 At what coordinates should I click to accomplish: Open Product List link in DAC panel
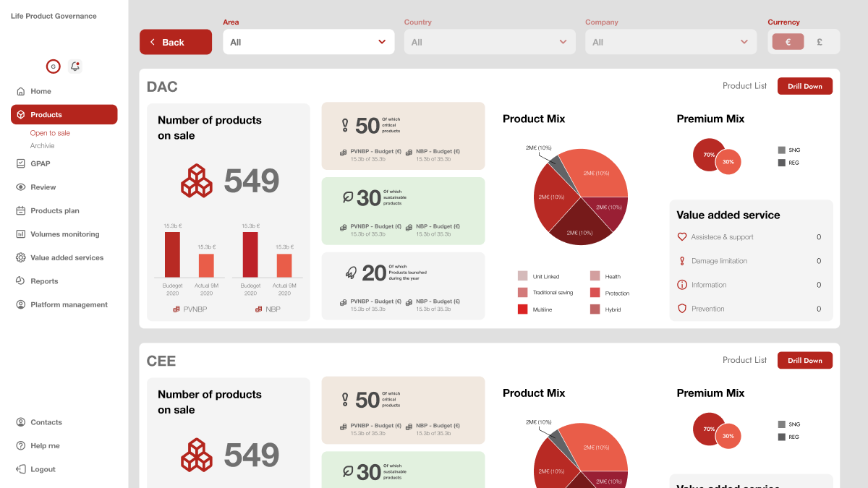point(744,86)
